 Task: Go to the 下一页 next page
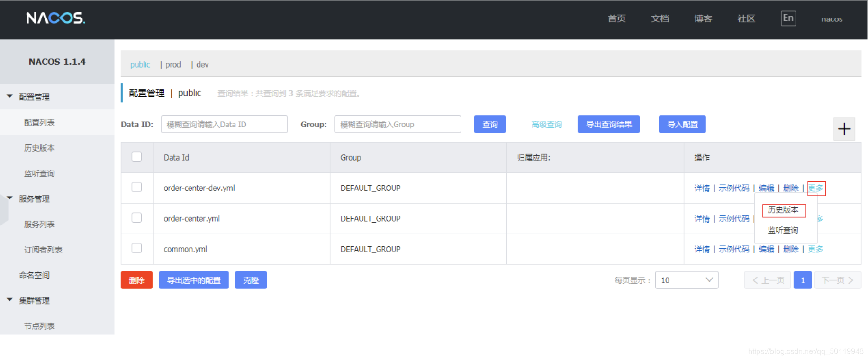(x=838, y=280)
